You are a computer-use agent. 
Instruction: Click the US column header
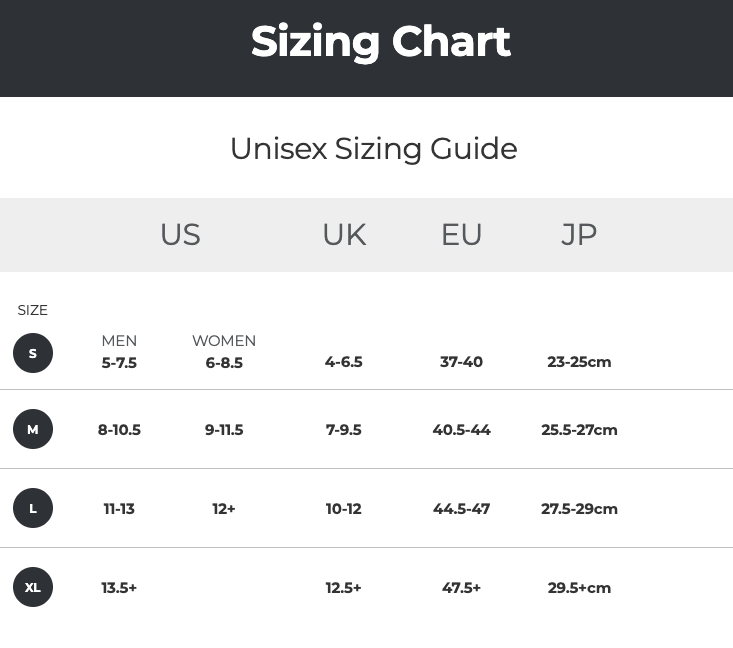[180, 234]
